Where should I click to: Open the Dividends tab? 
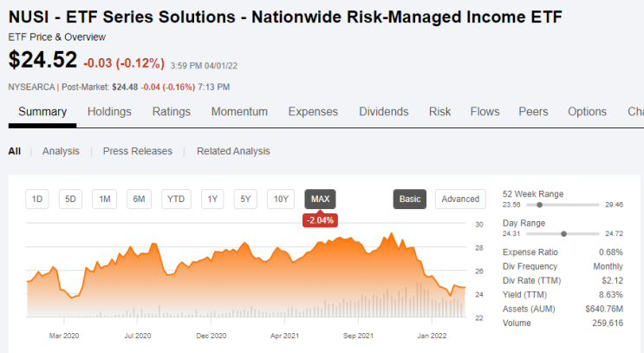pyautogui.click(x=384, y=112)
